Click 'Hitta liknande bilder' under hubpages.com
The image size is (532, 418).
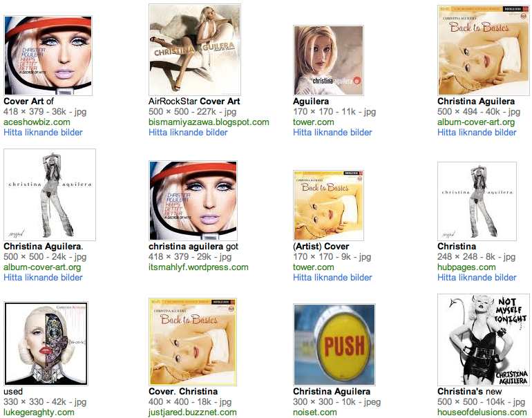click(477, 277)
